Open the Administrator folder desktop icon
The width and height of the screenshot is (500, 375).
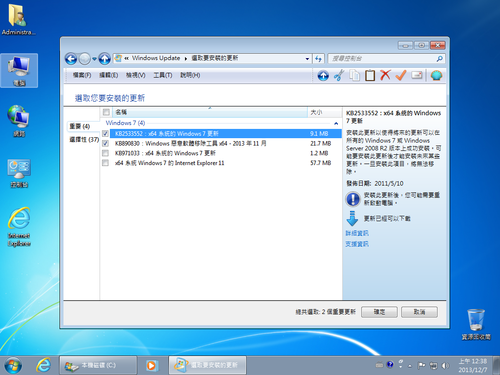(x=17, y=19)
